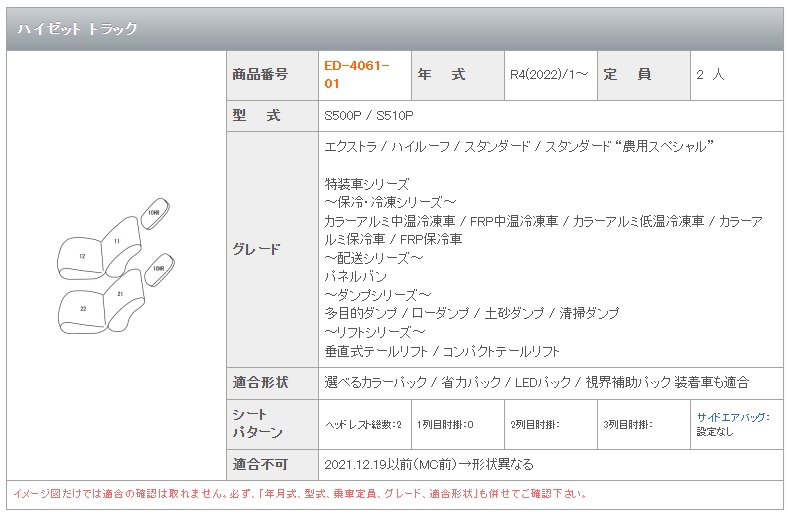Screen dimensions: 788x514
Task: Select the パネルバン text line
Action: [355, 276]
